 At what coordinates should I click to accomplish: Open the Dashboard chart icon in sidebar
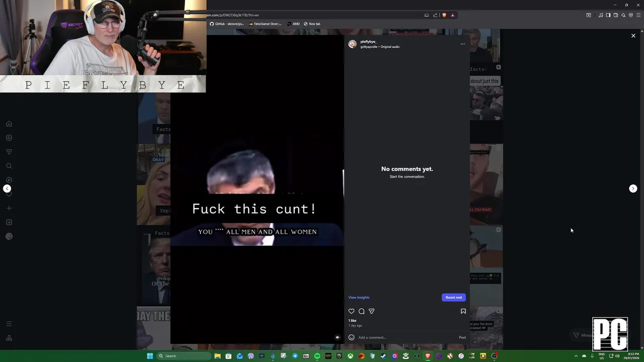tap(9, 222)
